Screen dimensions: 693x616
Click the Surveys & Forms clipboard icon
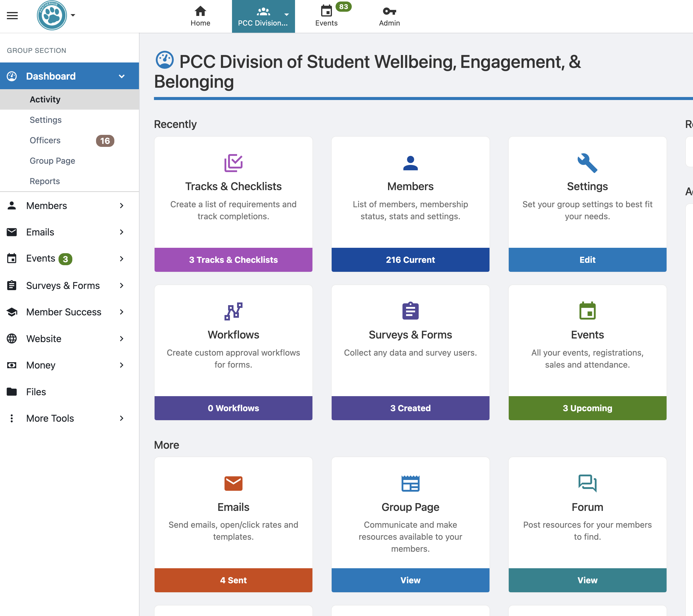coord(410,311)
